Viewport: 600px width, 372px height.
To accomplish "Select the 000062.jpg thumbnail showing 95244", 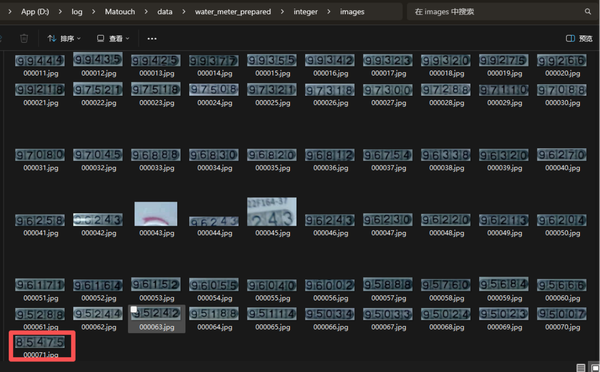I will (98, 314).
